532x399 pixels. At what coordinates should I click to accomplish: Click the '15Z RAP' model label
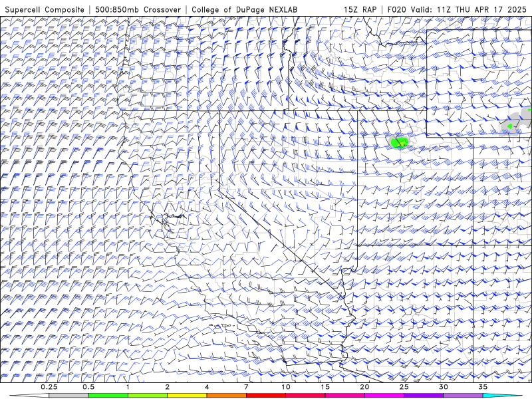[360, 10]
